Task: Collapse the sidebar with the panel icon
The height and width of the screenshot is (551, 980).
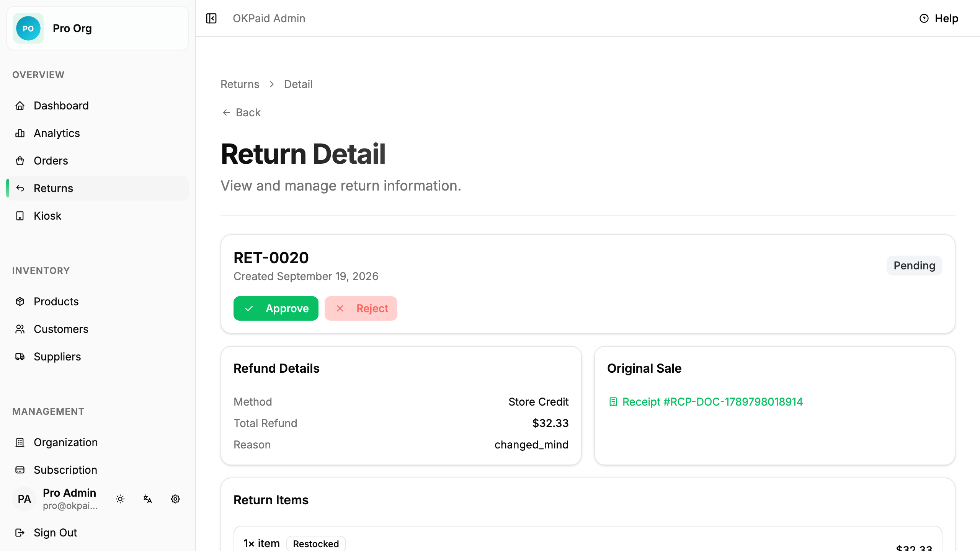Action: coord(211,18)
